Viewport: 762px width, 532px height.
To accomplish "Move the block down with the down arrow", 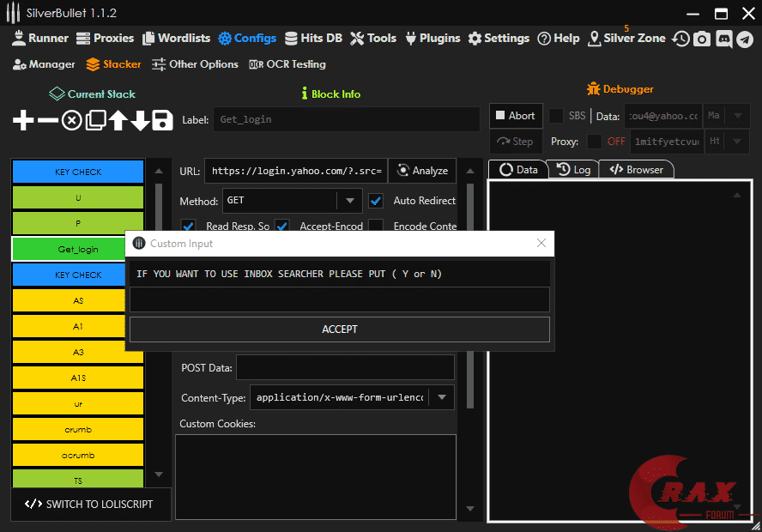I will click(x=140, y=121).
